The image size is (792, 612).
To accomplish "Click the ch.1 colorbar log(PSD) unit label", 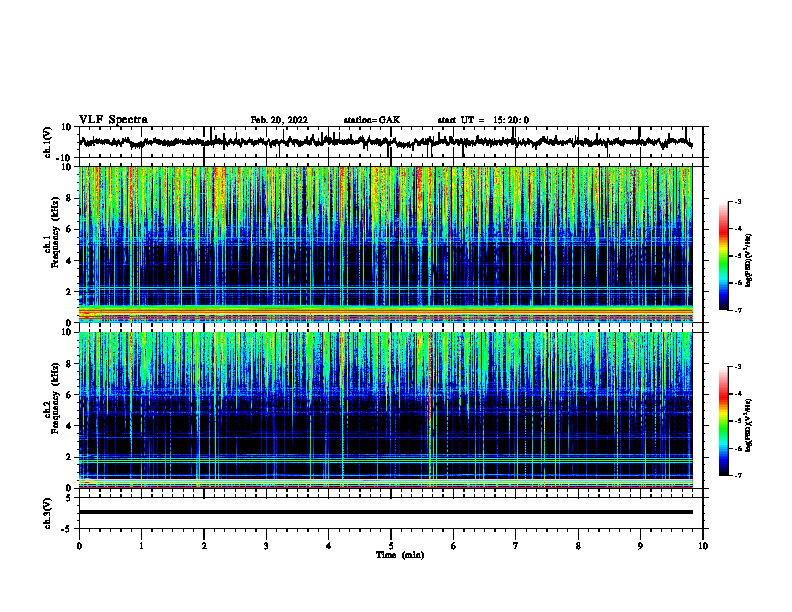I will coord(749,260).
